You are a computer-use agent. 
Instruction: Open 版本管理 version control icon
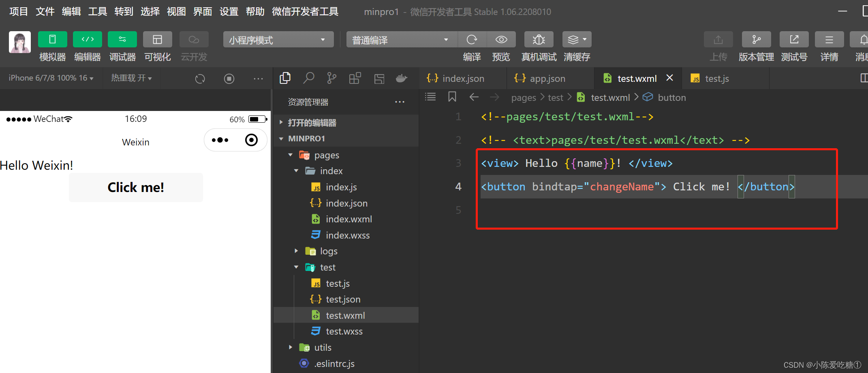[756, 39]
